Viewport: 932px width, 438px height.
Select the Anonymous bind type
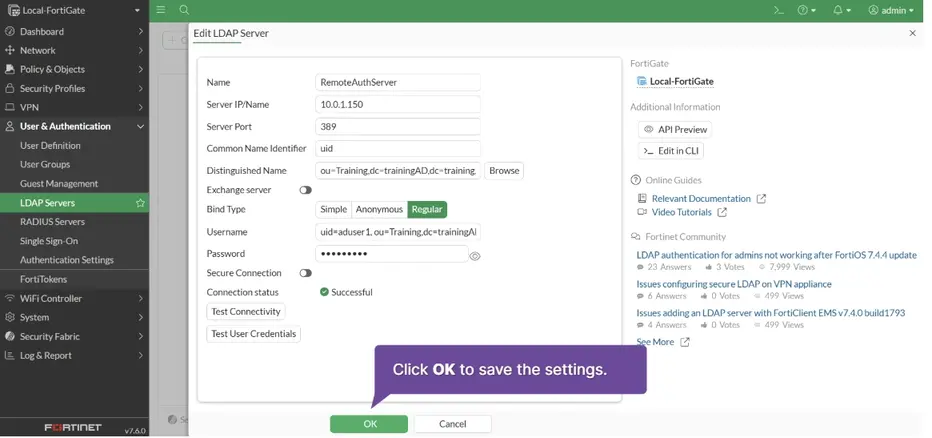click(379, 209)
